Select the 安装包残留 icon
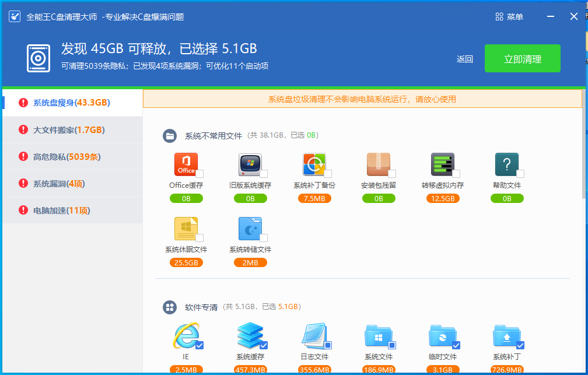This screenshot has height=375, width=588. [x=379, y=164]
